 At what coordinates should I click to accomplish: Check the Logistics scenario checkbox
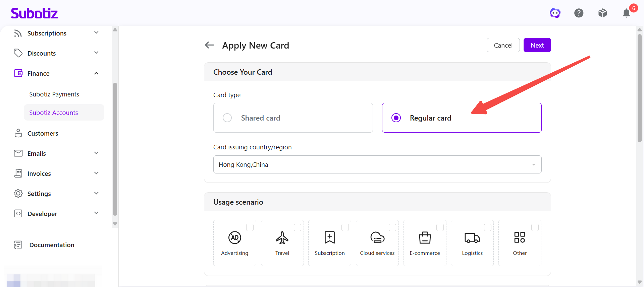click(488, 227)
